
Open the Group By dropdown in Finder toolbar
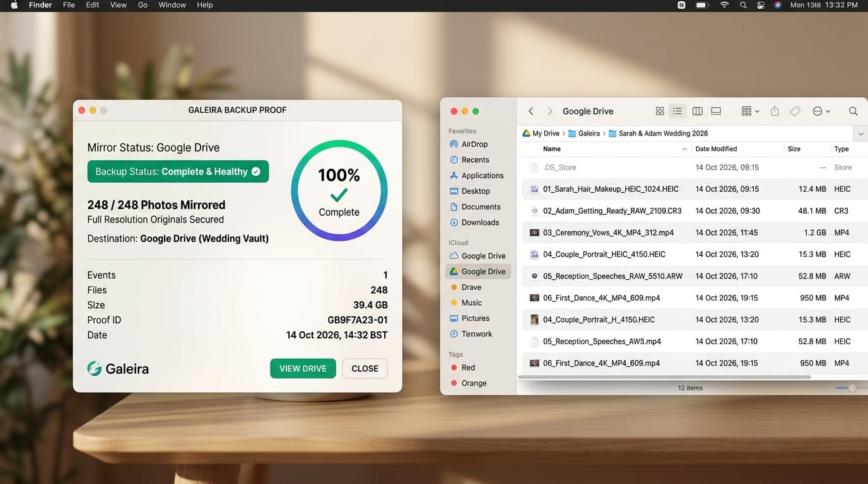click(750, 111)
